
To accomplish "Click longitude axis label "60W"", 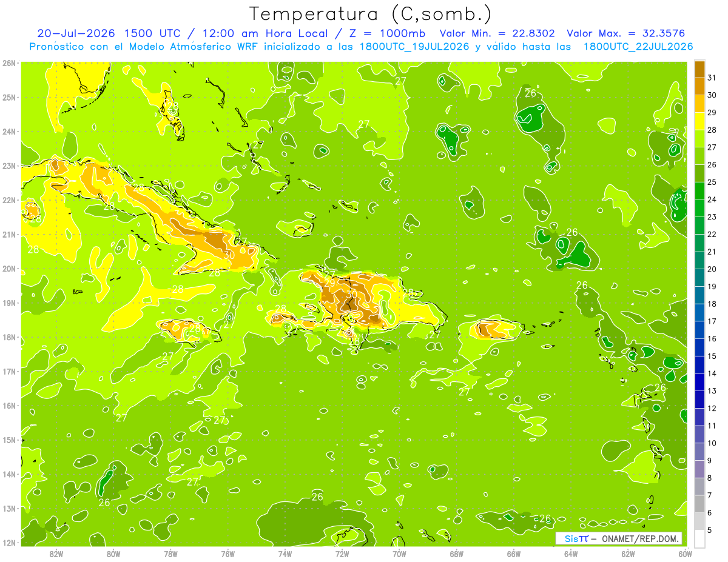I will [x=685, y=554].
